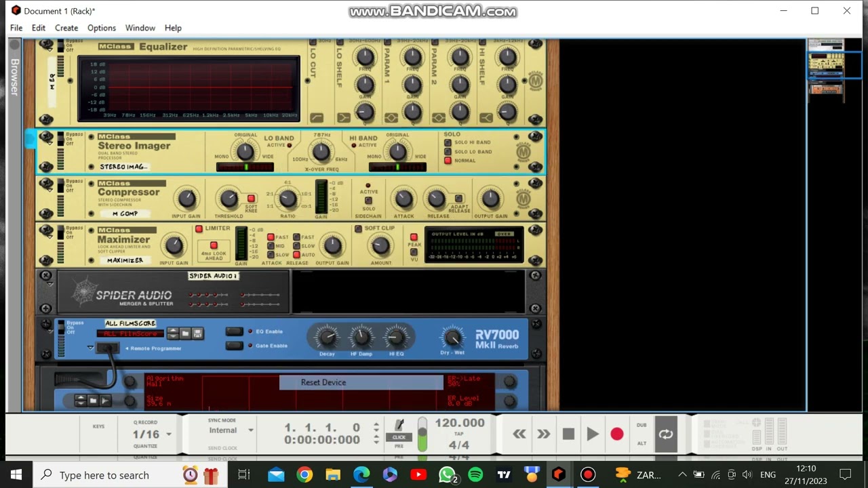The width and height of the screenshot is (868, 488).
Task: Toggle the Limiter button on Maximizer
Action: click(x=199, y=229)
